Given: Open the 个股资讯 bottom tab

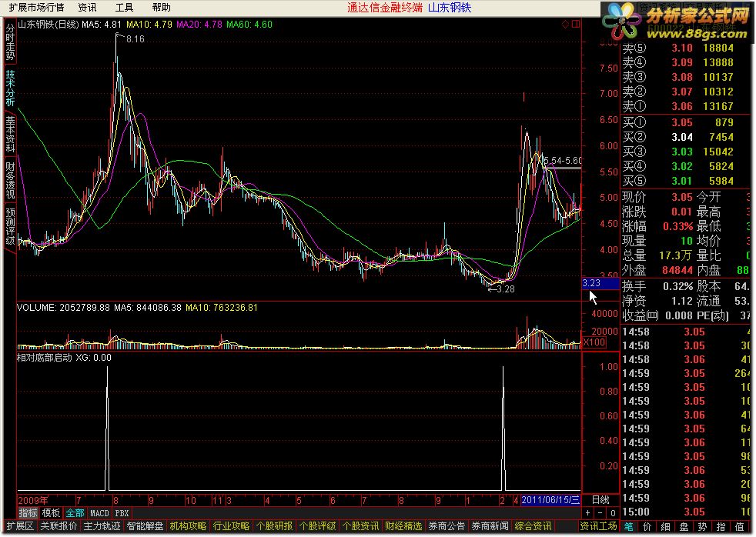Looking at the screenshot, I should [360, 526].
